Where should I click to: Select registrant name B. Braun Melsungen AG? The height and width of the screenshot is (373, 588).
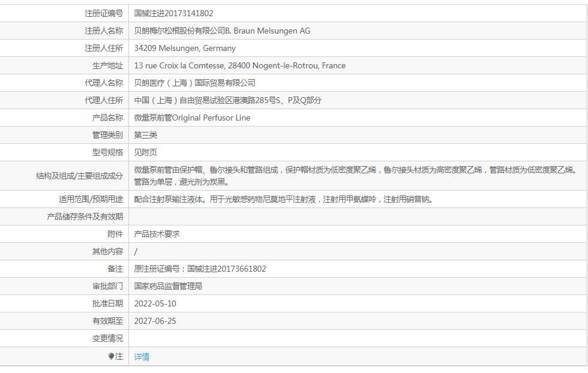point(268,31)
